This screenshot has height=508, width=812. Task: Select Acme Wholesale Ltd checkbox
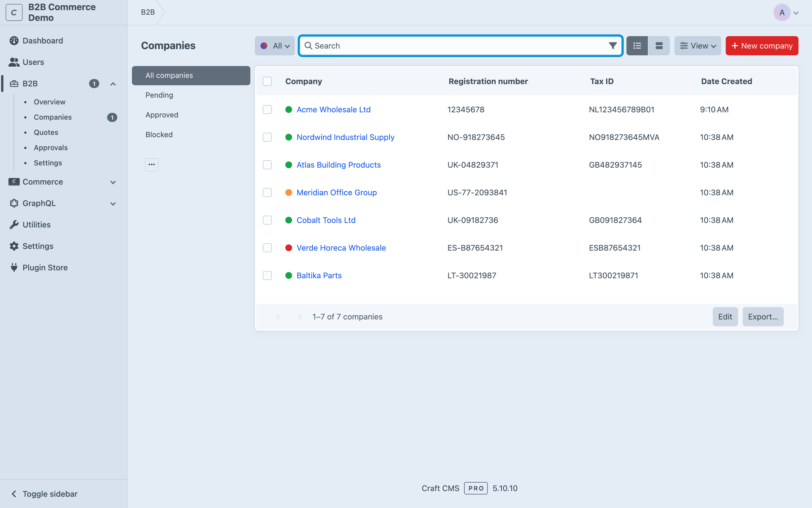[x=267, y=110]
